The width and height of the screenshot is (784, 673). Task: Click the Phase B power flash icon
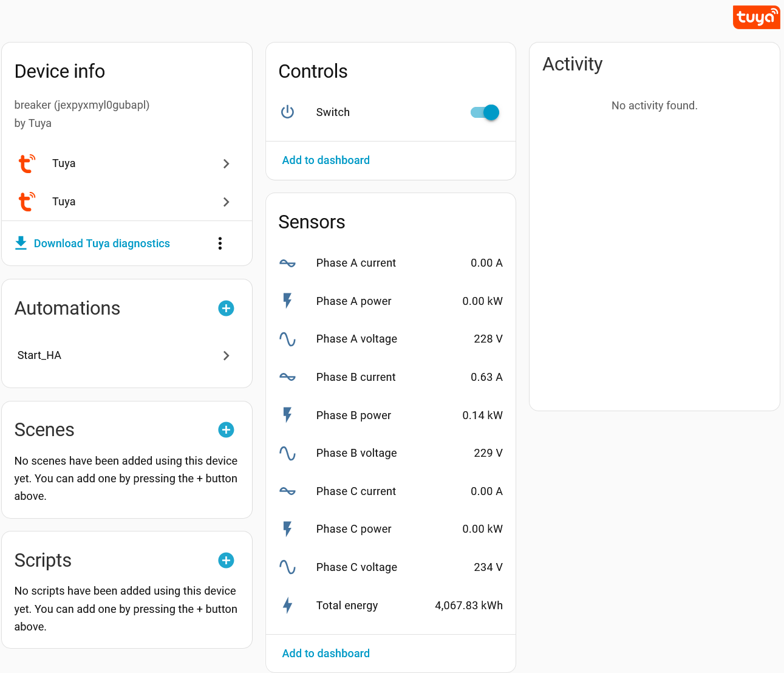click(287, 415)
